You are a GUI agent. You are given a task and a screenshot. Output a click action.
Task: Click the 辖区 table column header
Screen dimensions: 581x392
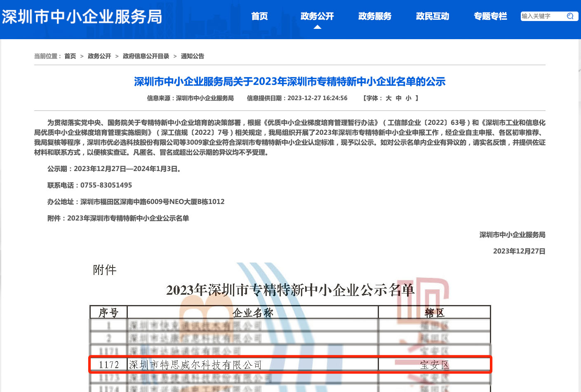[435, 312]
